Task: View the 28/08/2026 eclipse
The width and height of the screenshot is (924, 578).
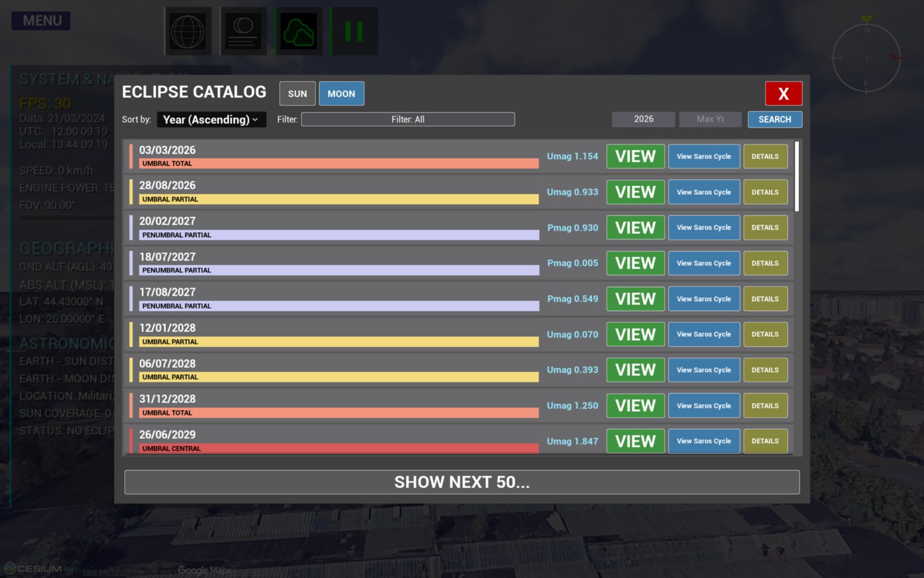Action: 635,192
